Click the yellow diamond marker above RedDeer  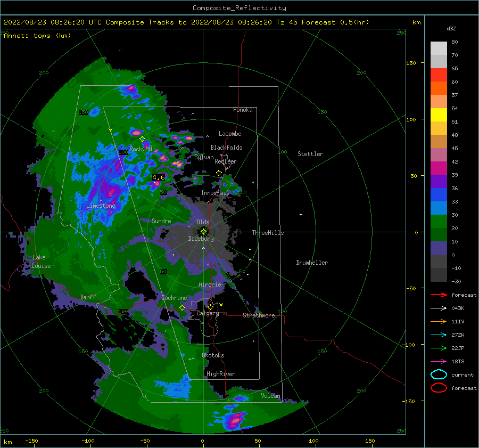(x=219, y=173)
